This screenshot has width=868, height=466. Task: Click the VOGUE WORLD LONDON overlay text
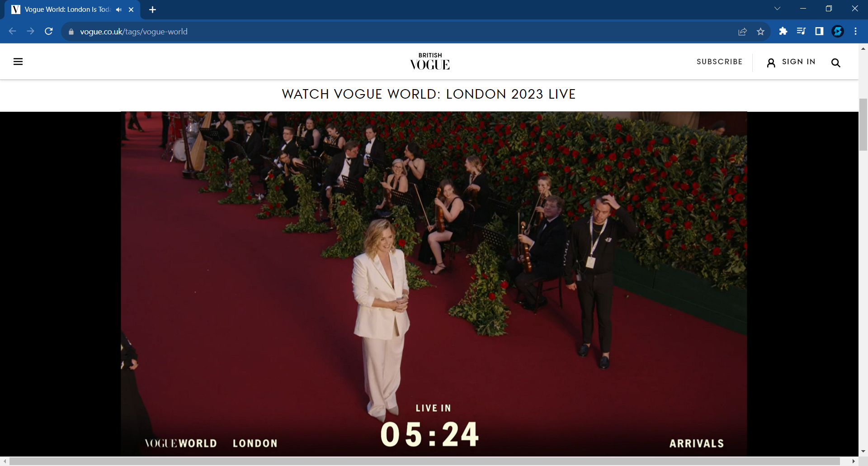click(211, 443)
